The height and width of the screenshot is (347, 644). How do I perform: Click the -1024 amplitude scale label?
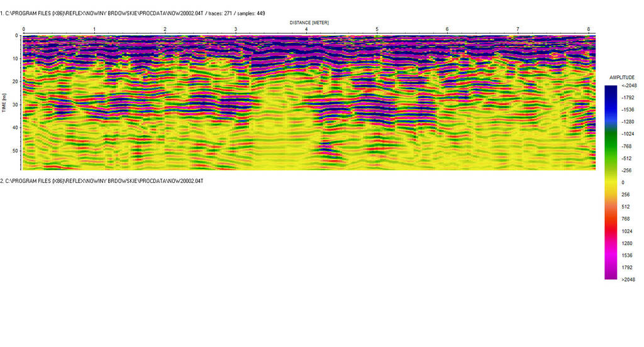(x=628, y=134)
